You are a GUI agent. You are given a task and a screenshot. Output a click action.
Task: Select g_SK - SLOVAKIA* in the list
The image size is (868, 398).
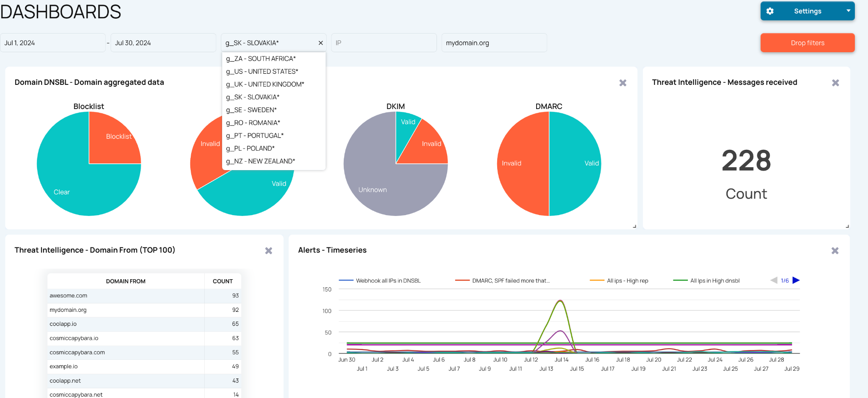pos(274,97)
